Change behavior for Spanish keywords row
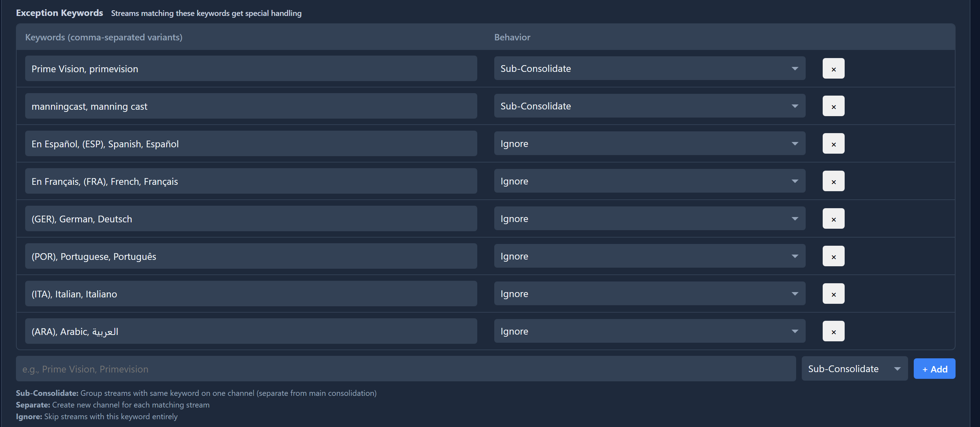 click(x=649, y=144)
